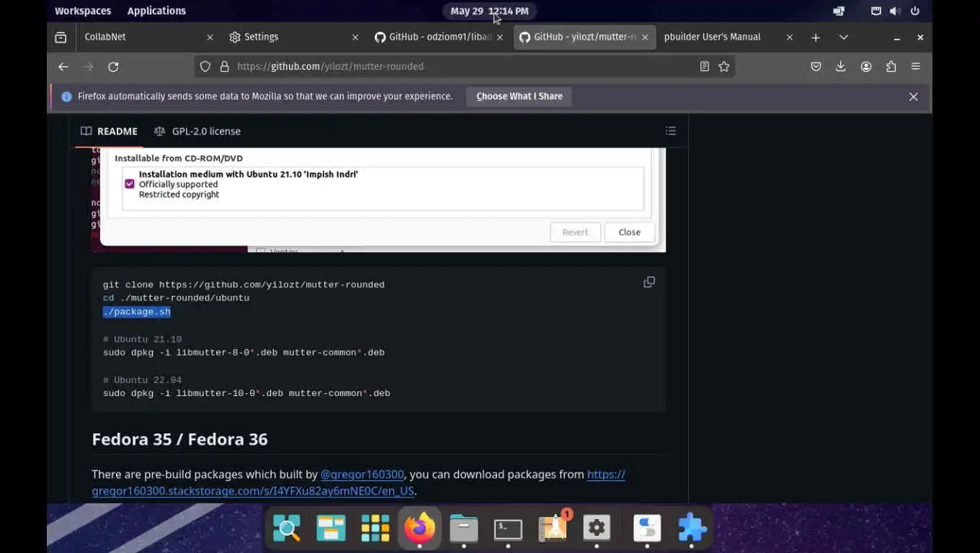Screen dimensions: 980x553
Task: Open the Workspaces menu in top bar
Action: (83, 11)
